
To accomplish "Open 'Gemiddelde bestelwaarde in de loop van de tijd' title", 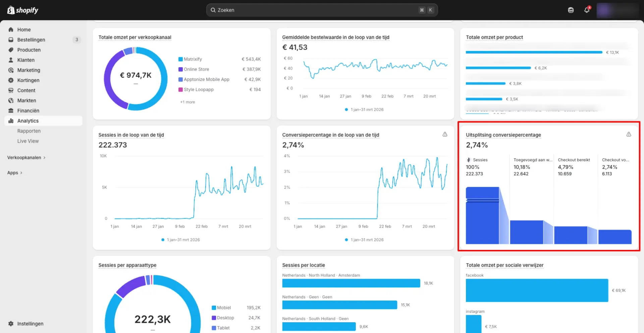I will click(336, 37).
